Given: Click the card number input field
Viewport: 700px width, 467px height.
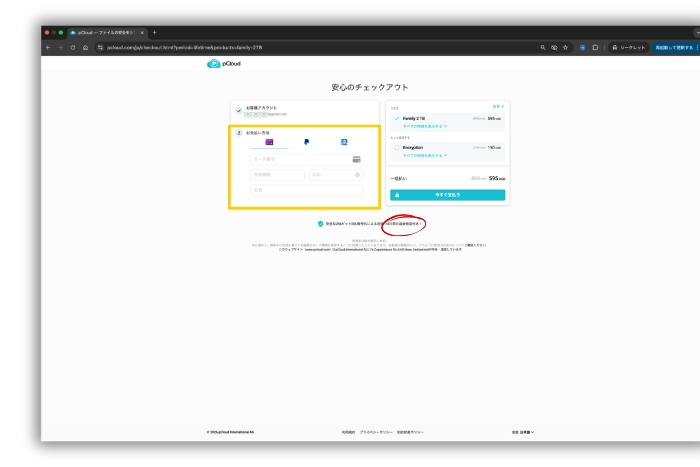Looking at the screenshot, I should (306, 159).
